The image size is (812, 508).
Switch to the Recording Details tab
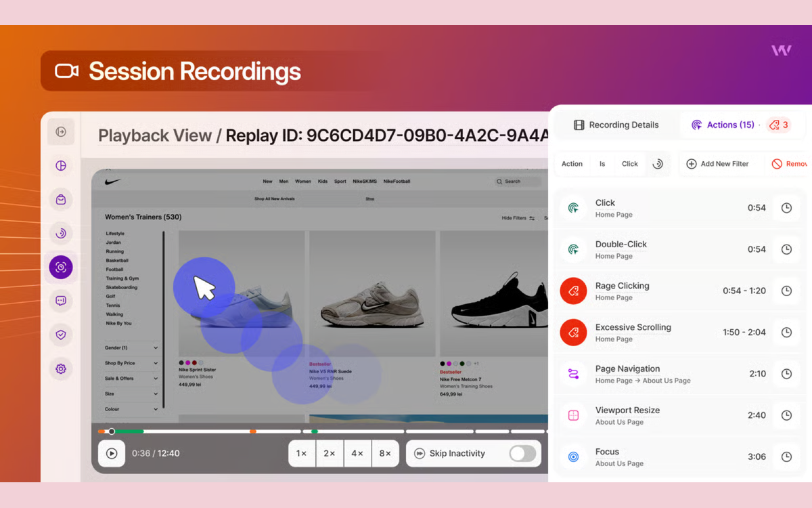pos(616,125)
